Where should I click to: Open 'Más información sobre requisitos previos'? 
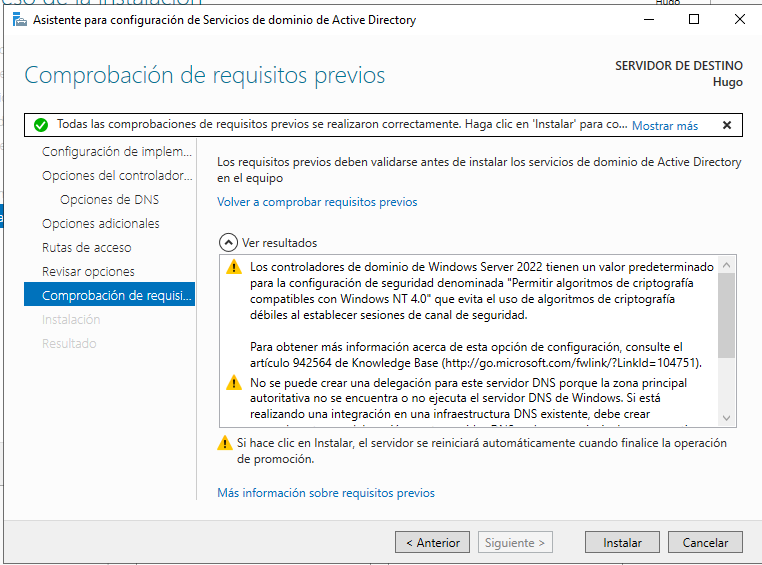[326, 493]
